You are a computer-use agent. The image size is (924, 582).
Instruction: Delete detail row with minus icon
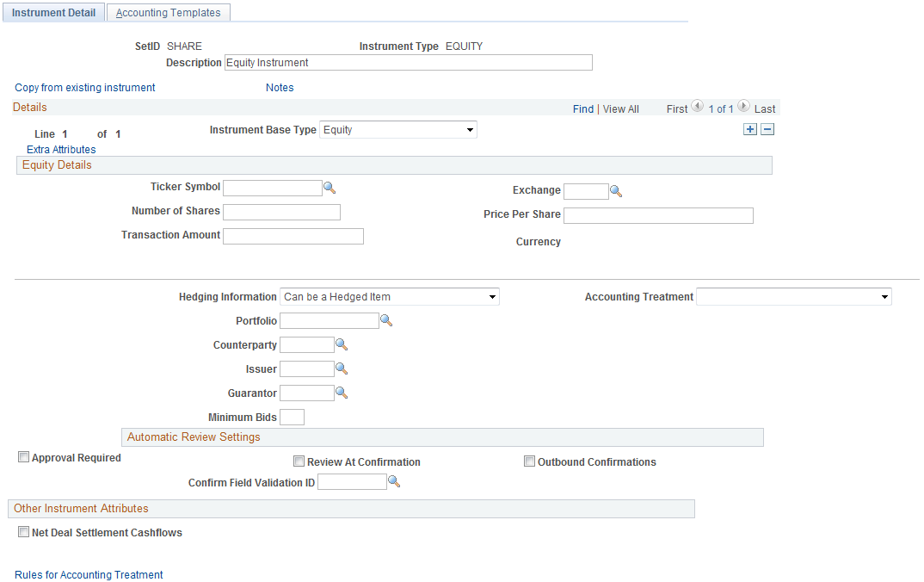pos(767,129)
